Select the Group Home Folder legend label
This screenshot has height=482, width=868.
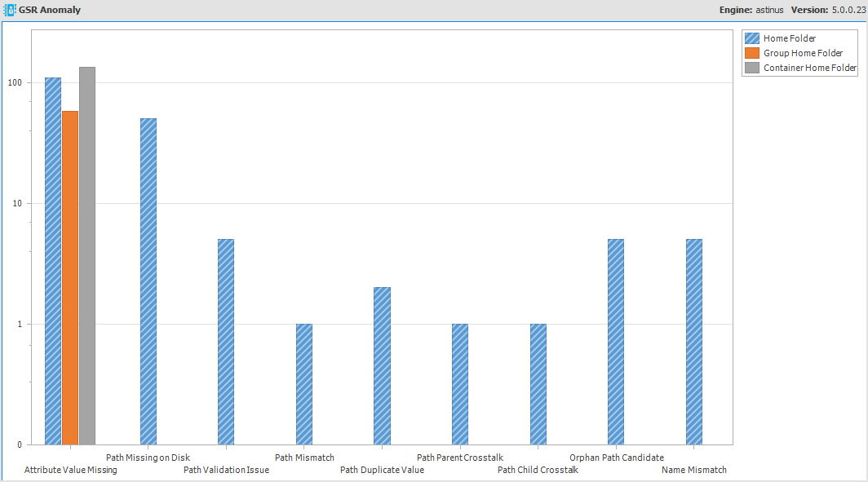pyautogui.click(x=804, y=53)
